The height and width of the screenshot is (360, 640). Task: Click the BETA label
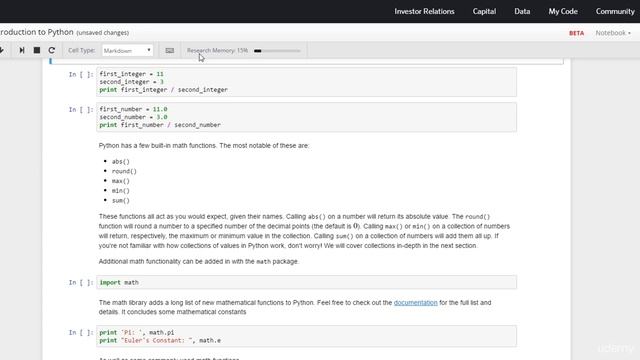576,33
